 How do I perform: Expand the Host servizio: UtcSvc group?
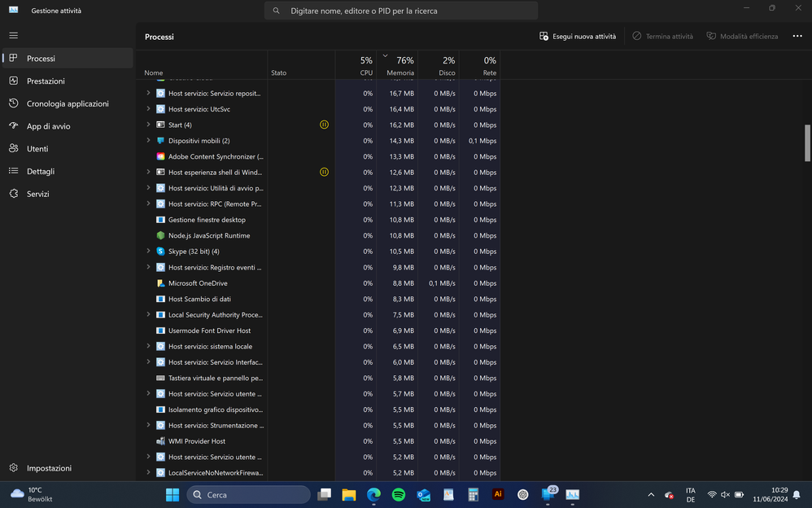(148, 109)
